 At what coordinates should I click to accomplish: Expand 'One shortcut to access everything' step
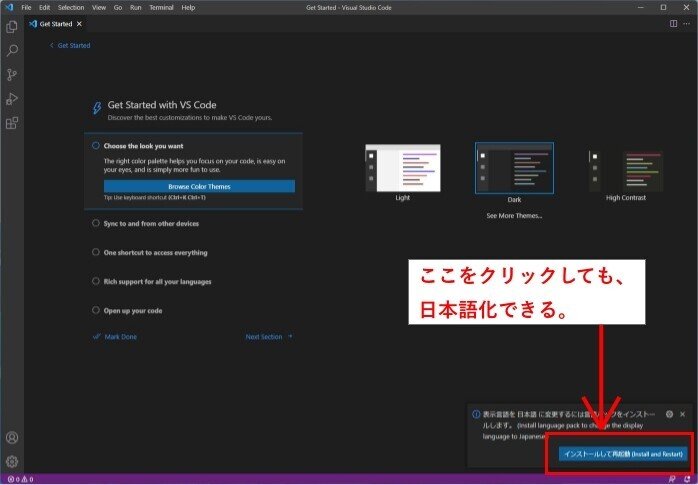(155, 252)
